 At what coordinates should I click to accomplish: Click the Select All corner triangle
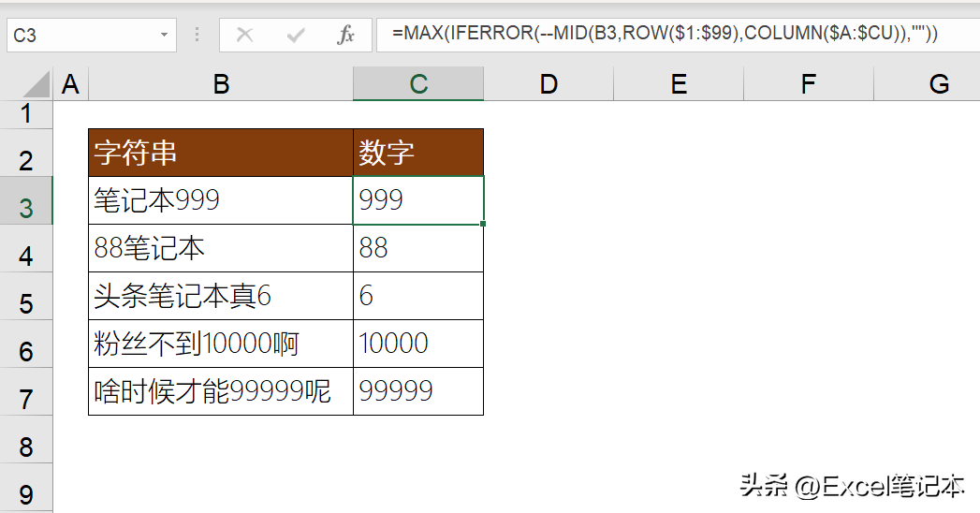click(x=37, y=84)
